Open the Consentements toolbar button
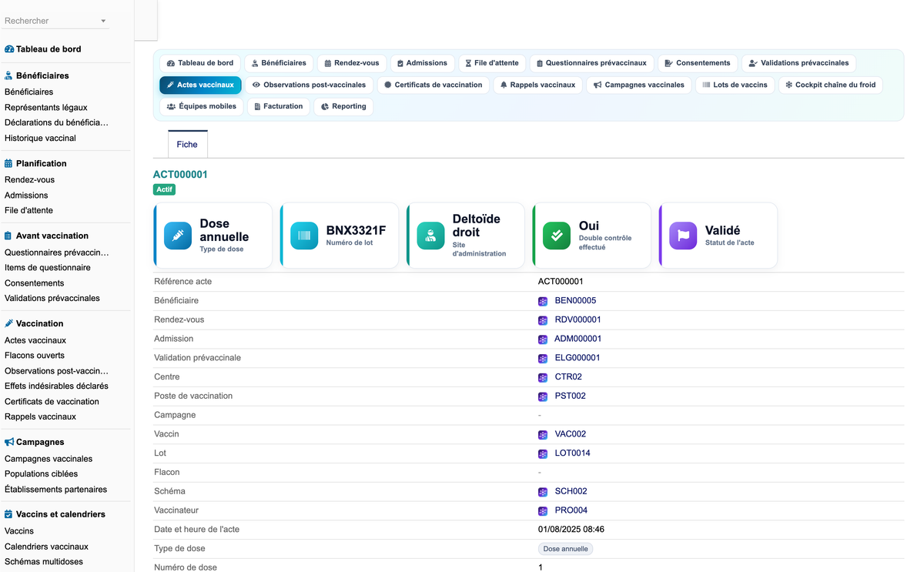 pyautogui.click(x=697, y=63)
